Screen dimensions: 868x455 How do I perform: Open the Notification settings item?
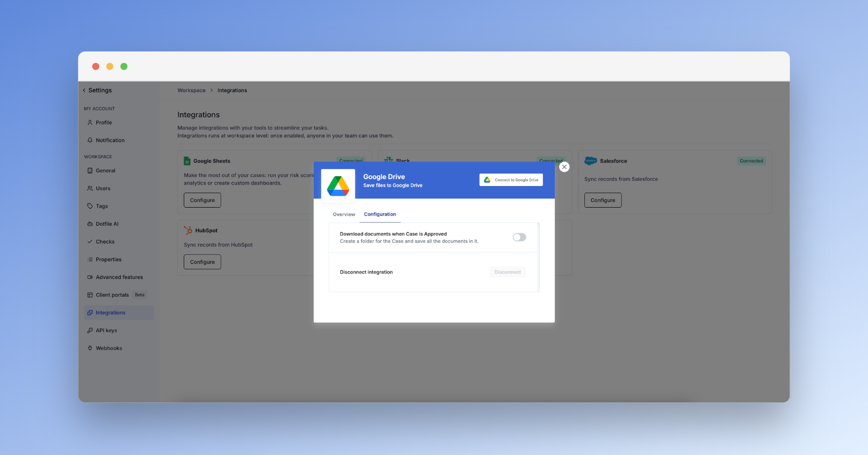[x=119, y=140]
